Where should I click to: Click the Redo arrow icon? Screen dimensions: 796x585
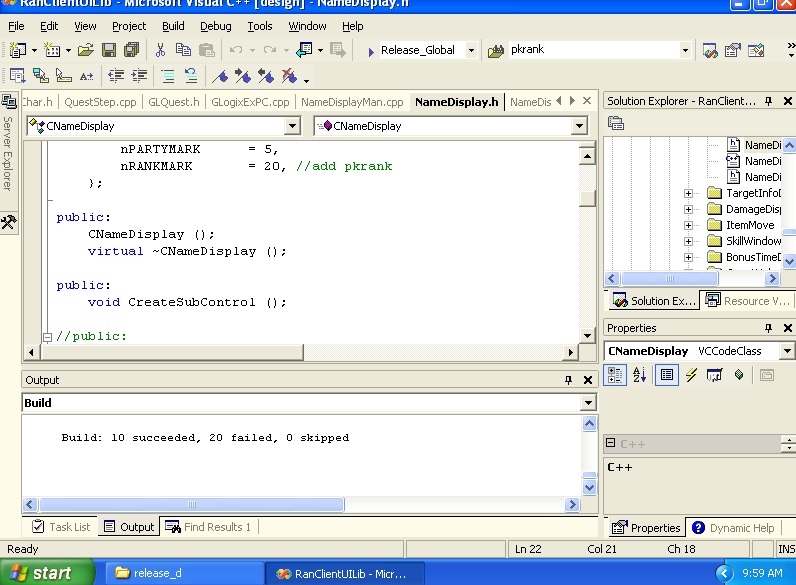click(x=270, y=50)
